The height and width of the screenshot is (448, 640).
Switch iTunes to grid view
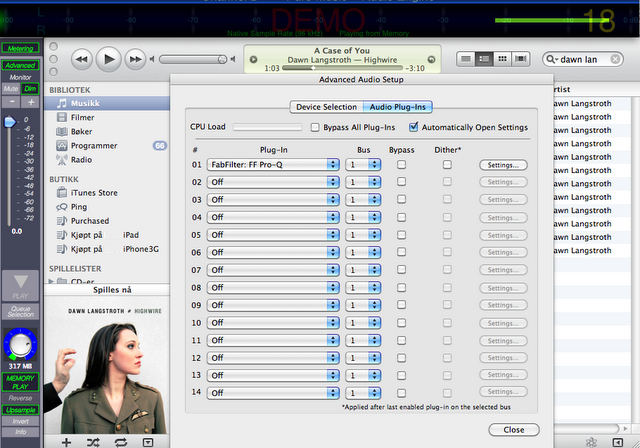[502, 59]
